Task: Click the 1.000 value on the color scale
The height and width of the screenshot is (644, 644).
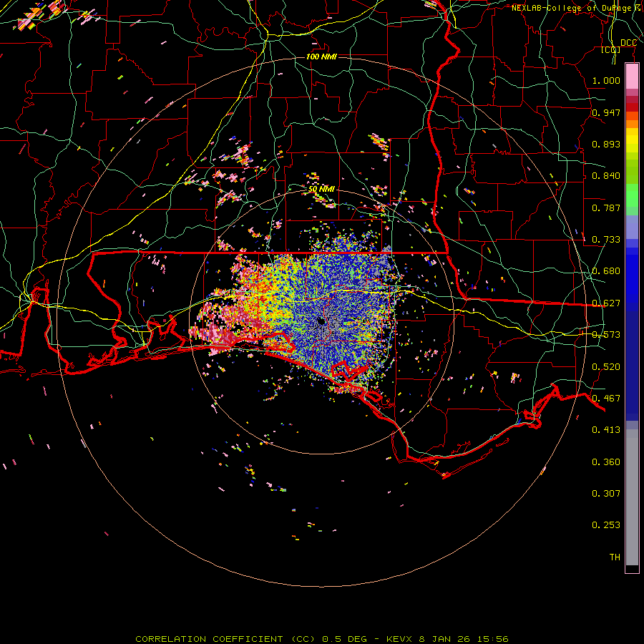Action: (x=606, y=80)
